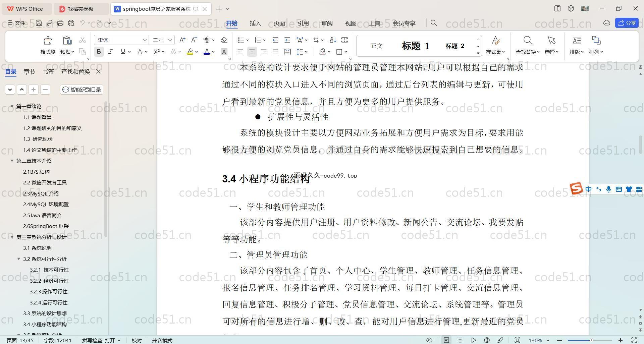Click the Sort (A-Z) icon
Viewport: 644px width, 344px height.
(x=333, y=40)
